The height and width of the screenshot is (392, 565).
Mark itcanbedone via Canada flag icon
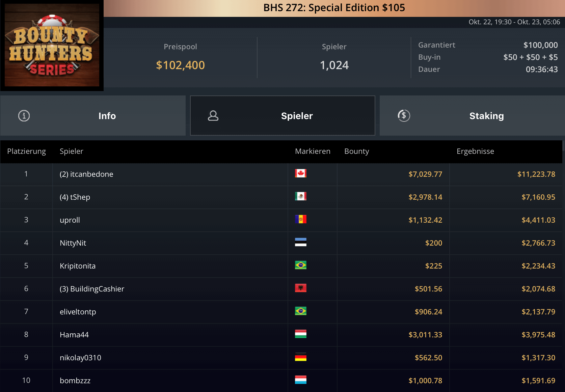[300, 173]
